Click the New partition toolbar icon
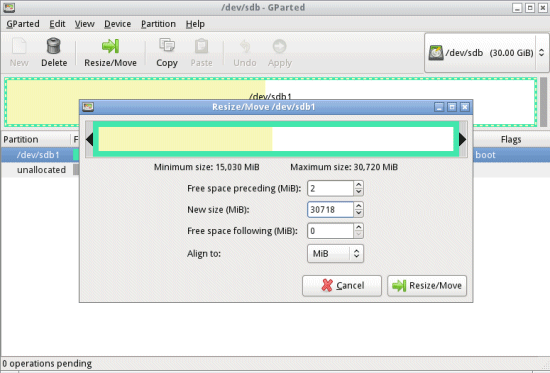The image size is (550, 373). (x=19, y=46)
